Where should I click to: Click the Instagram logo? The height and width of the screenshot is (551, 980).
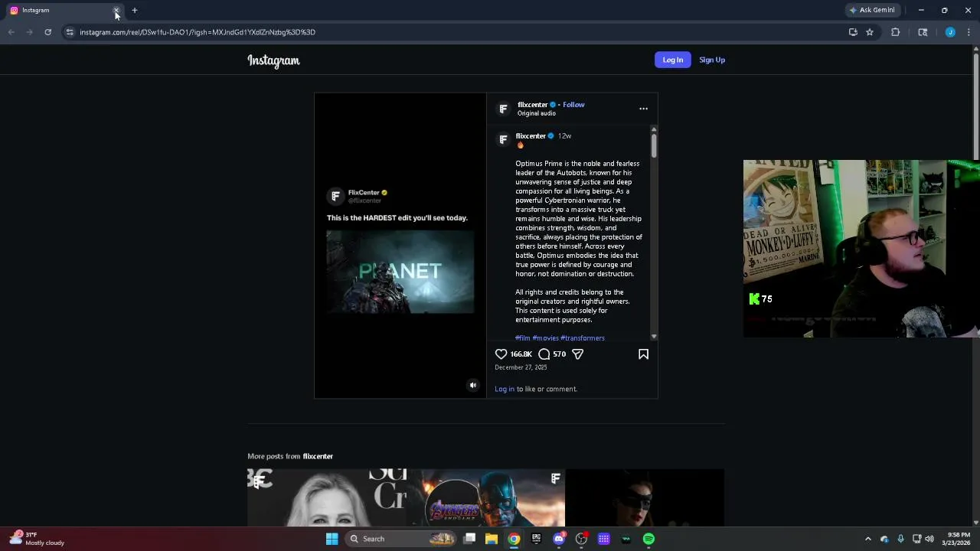point(273,60)
